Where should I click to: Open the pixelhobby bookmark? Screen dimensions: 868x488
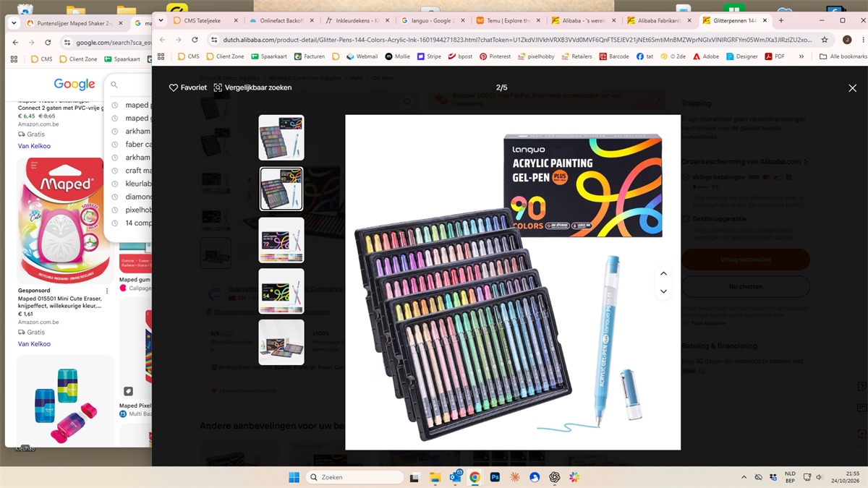click(537, 56)
